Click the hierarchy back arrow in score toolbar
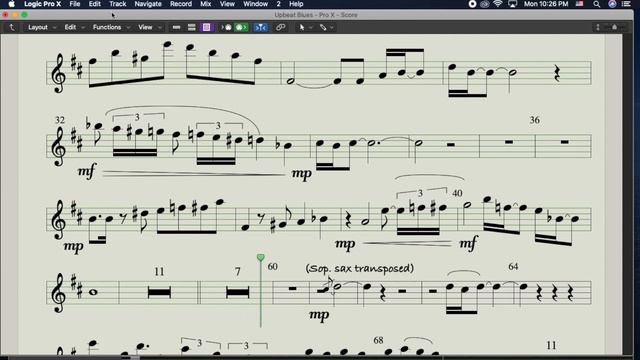This screenshot has height=360, width=640. point(12,27)
